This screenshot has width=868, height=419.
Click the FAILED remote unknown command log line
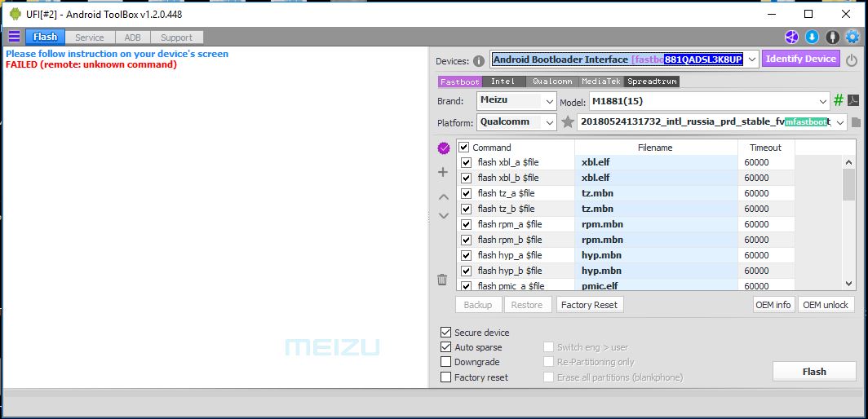coord(91,64)
